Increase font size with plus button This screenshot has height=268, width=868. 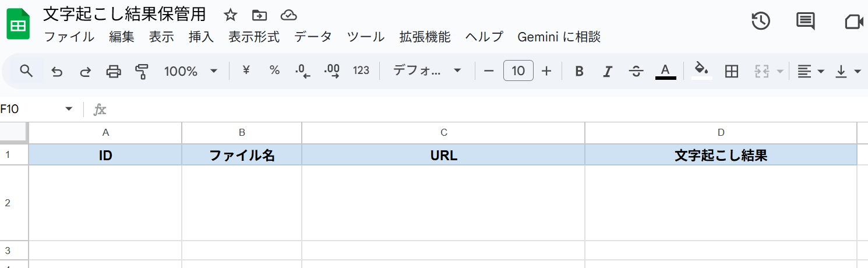546,71
